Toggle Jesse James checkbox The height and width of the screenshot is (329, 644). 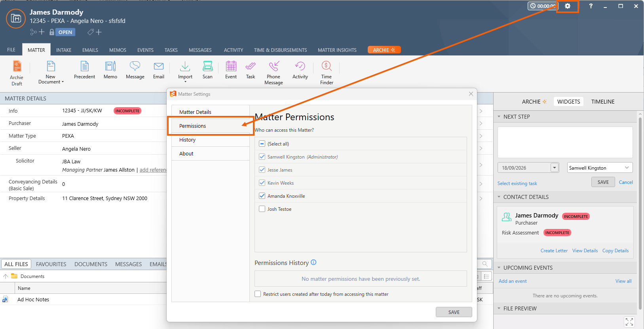(x=262, y=170)
